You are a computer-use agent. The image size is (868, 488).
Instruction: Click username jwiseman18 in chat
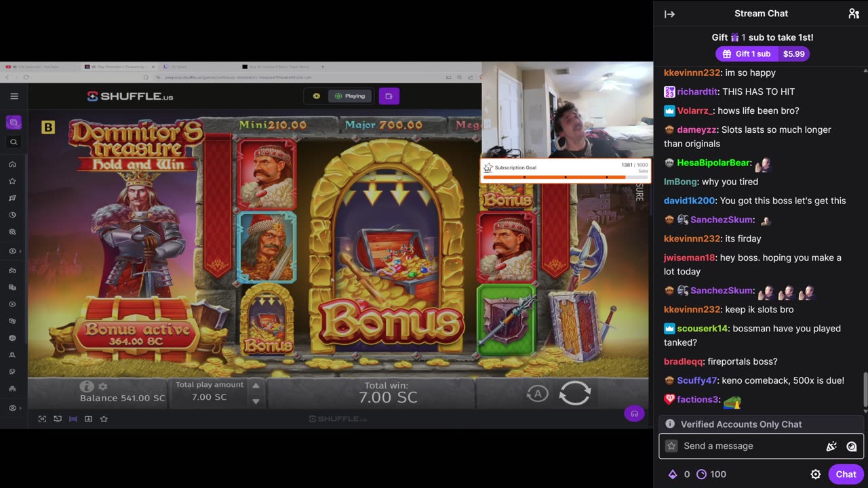(x=689, y=258)
